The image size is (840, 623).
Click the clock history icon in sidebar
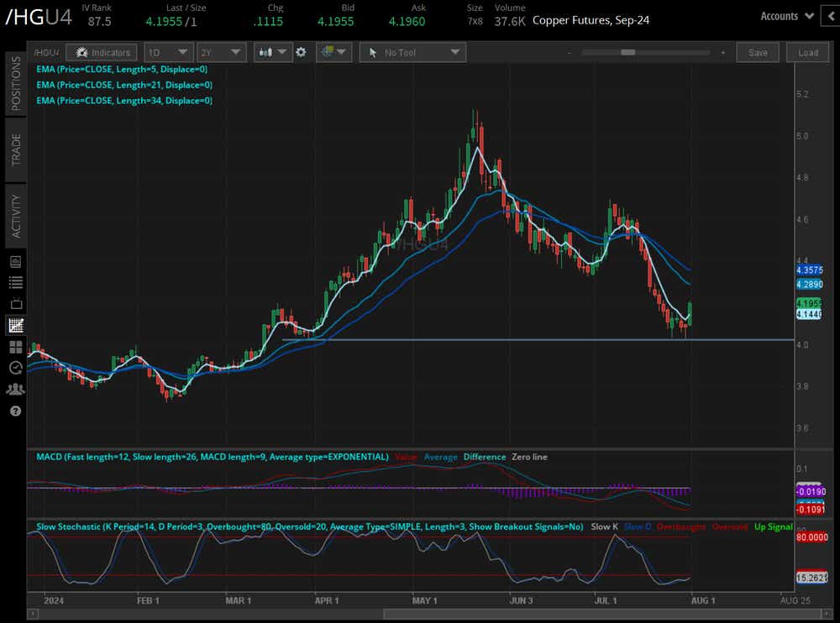pos(15,368)
